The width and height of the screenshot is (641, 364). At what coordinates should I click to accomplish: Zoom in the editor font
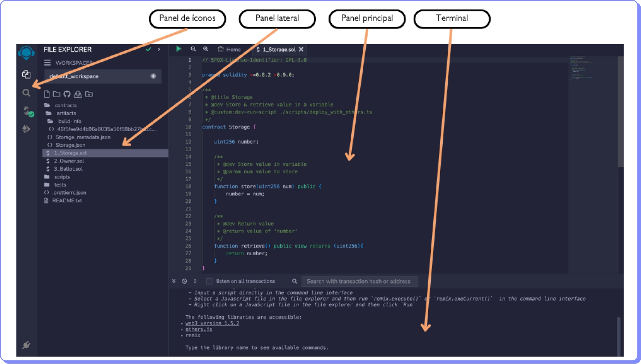[x=206, y=49]
